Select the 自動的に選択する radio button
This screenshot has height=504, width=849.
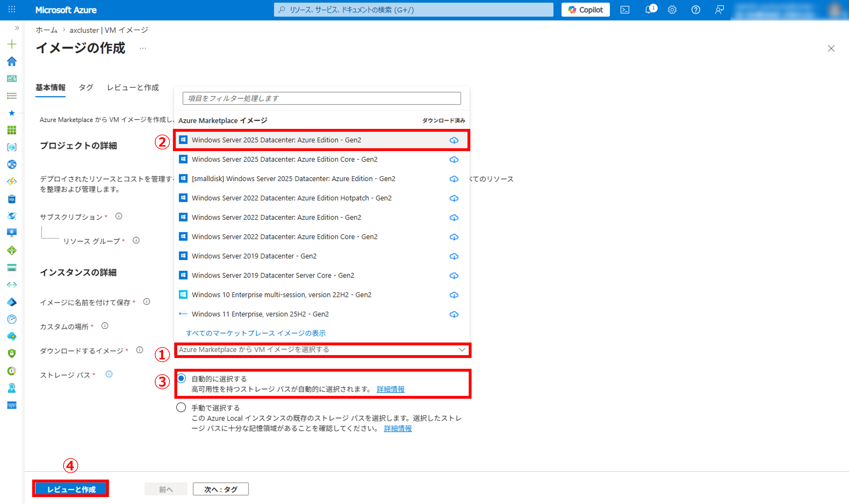pyautogui.click(x=181, y=378)
